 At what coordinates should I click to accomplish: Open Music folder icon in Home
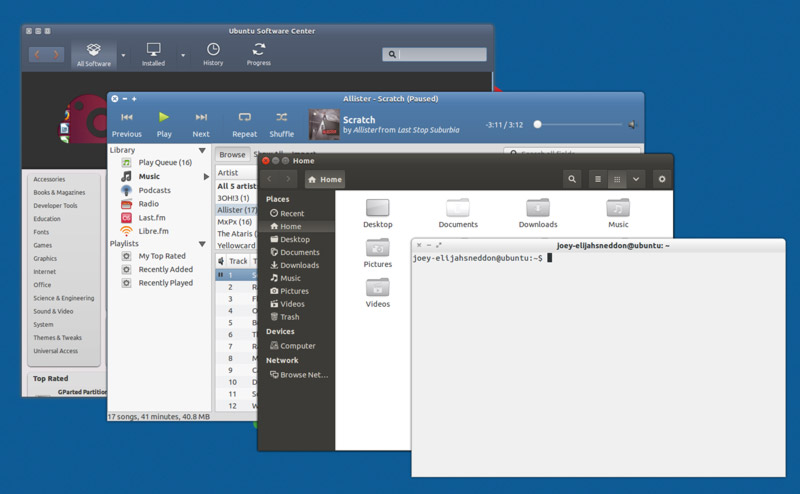tap(618, 213)
